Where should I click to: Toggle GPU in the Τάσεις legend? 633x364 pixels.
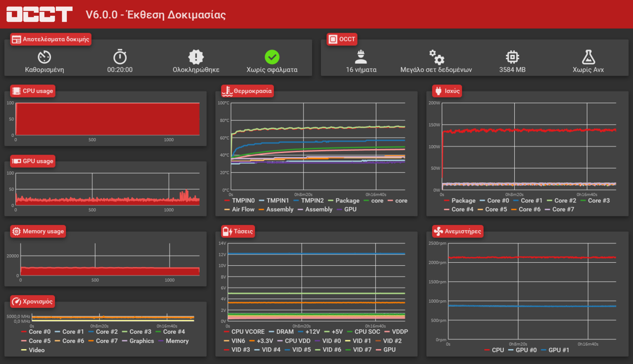(x=386, y=350)
